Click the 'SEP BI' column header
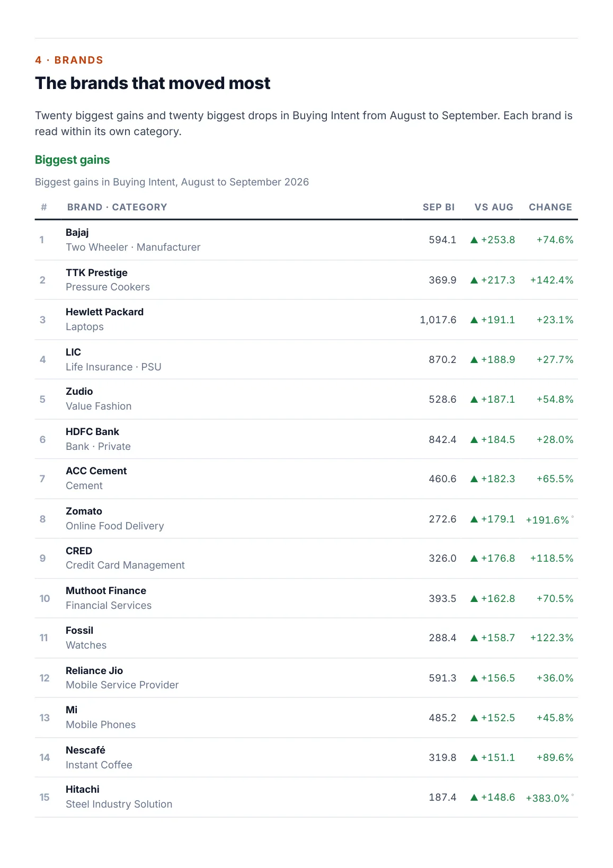This screenshot has height=868, width=613. tap(439, 207)
